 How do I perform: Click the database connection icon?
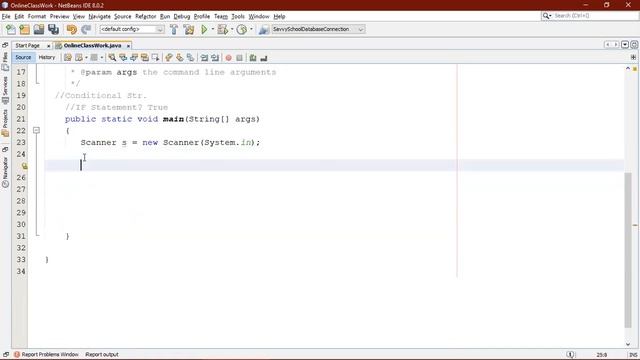tap(264, 29)
